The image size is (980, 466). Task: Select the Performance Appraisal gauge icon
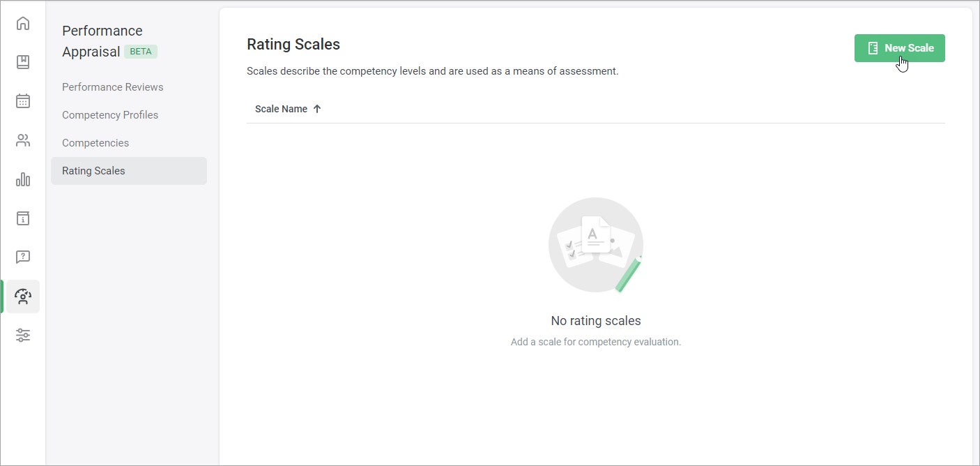(23, 296)
